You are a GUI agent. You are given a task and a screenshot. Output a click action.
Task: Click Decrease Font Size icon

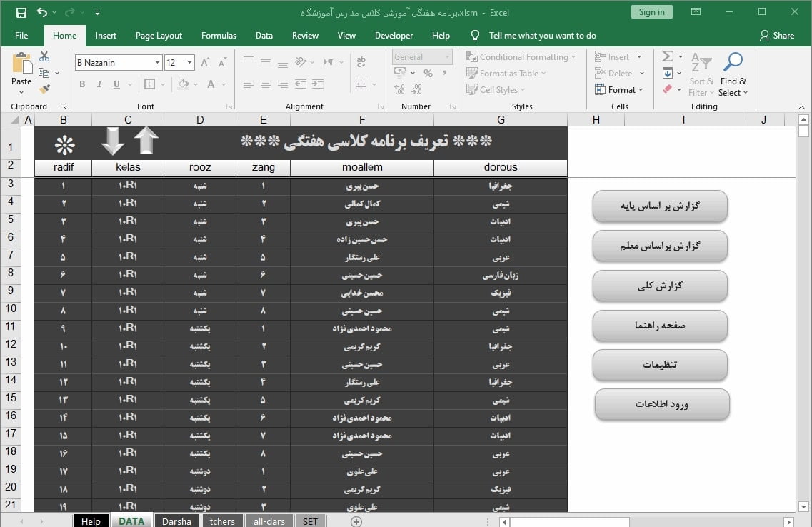222,63
